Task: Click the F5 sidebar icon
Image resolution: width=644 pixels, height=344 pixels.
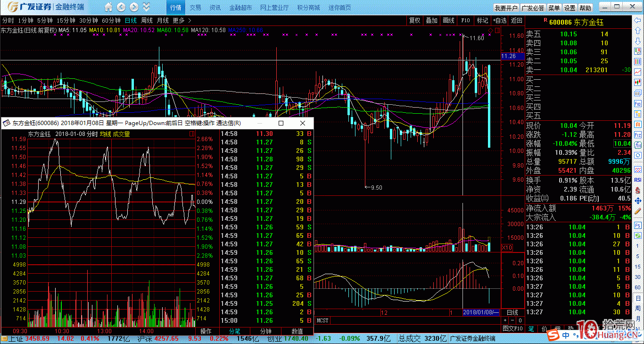Action: click(637, 226)
